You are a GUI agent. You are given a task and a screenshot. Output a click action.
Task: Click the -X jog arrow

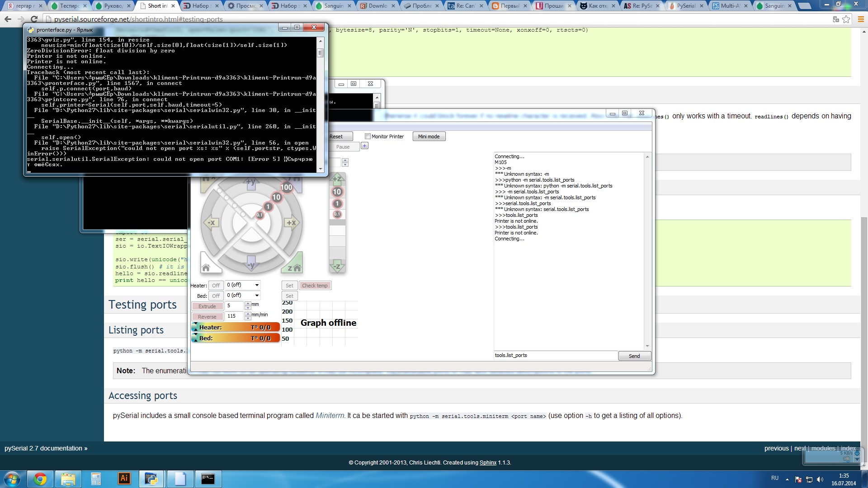coord(211,223)
